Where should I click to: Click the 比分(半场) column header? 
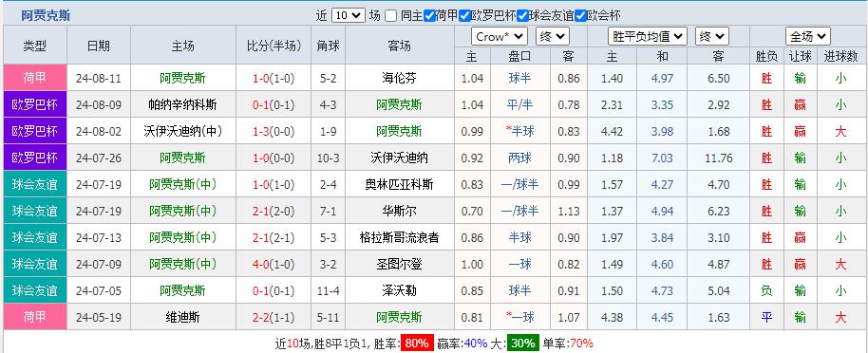coord(274,46)
